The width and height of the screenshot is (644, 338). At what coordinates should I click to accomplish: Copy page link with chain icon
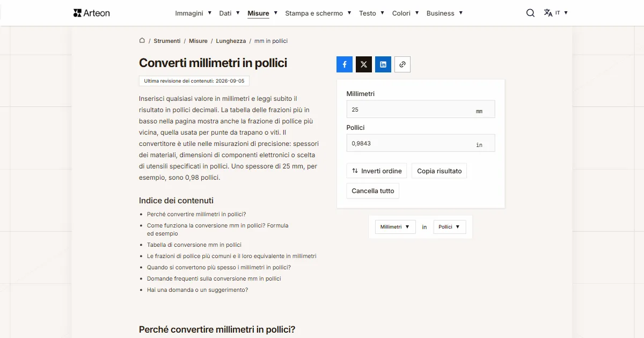pyautogui.click(x=402, y=64)
